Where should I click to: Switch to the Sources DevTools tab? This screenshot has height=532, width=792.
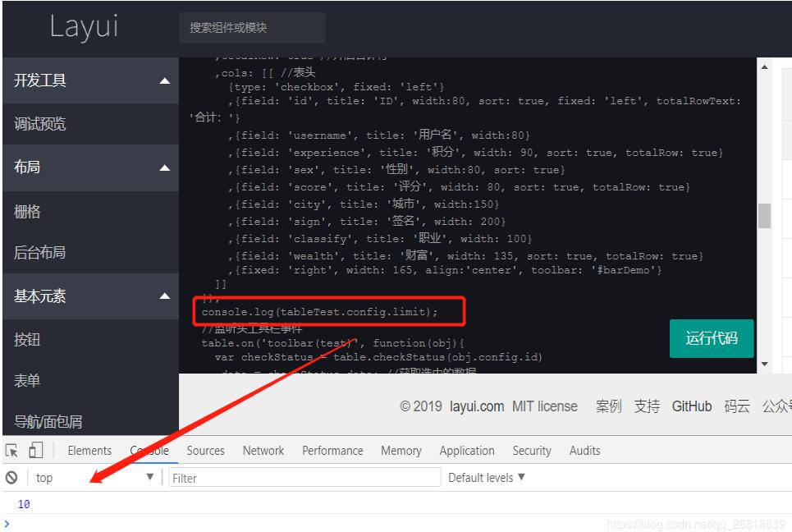tap(205, 451)
